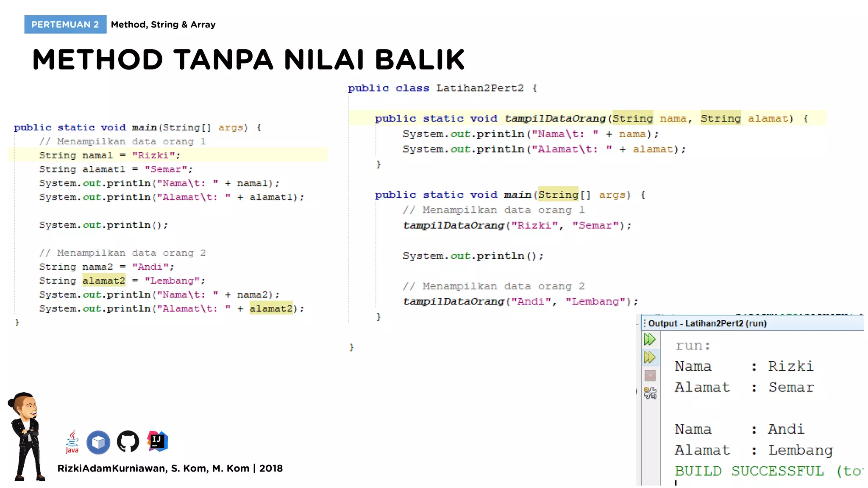The width and height of the screenshot is (868, 488).
Task: Click the highlighted String nama1 Rizki line
Action: 110,155
